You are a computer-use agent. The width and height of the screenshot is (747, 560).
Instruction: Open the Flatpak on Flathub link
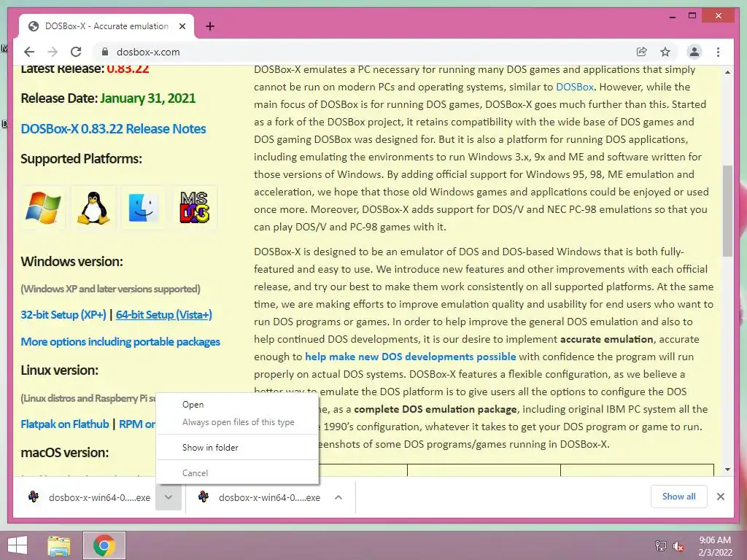tap(65, 424)
